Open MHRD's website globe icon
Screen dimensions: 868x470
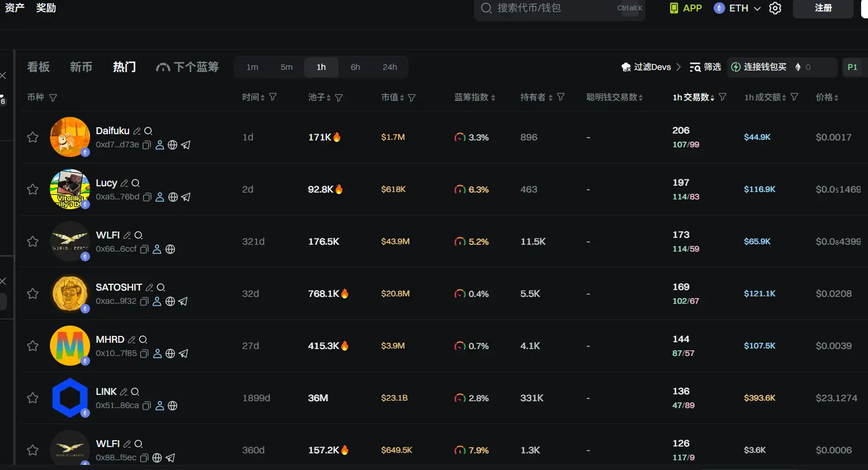170,354
